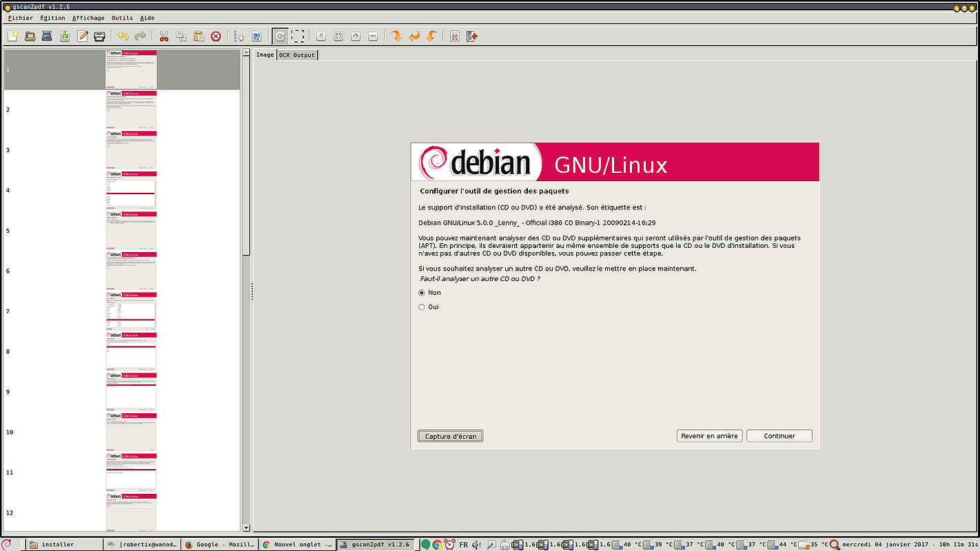Screen dimensions: 980x551
Task: Click the Copy toolbar icon
Action: point(181,36)
